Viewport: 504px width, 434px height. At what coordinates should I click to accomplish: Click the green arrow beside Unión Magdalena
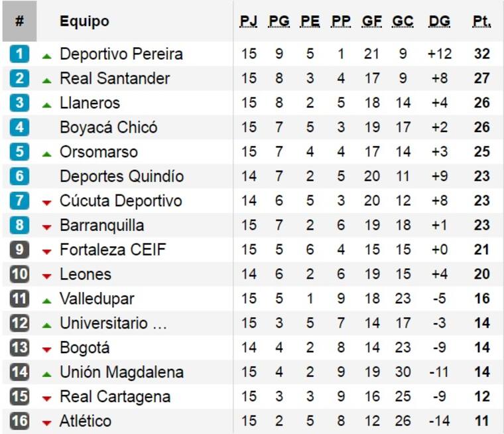coord(46,374)
